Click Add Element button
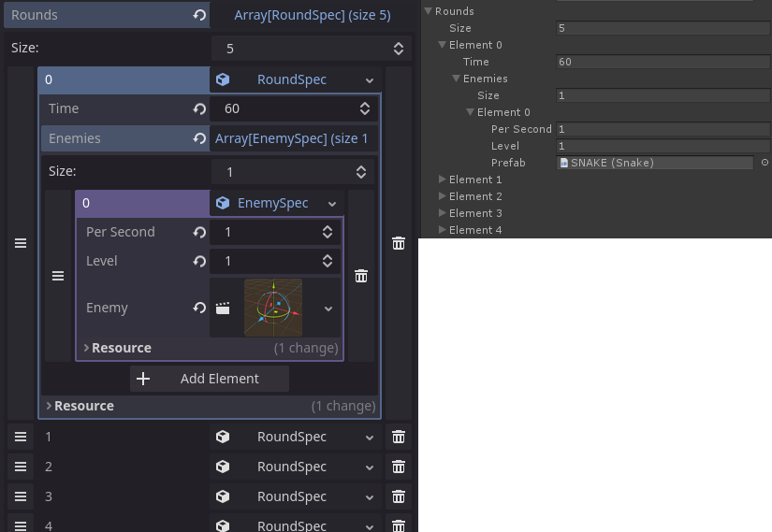Screen dimensions: 772x532 (210, 379)
